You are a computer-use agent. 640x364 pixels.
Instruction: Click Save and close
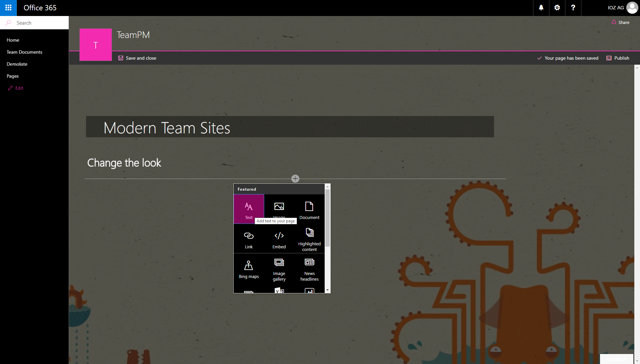(x=137, y=58)
